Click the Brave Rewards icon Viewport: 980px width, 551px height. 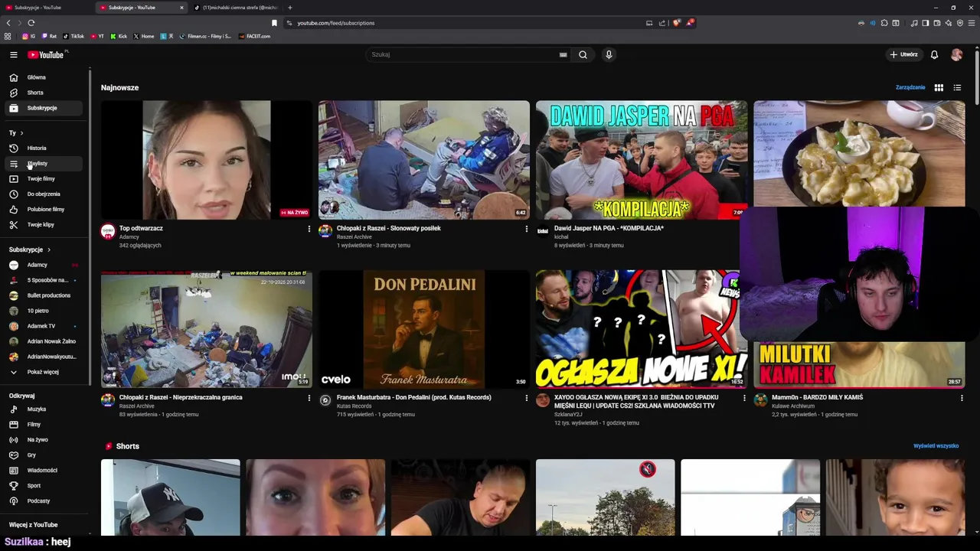[x=690, y=23]
